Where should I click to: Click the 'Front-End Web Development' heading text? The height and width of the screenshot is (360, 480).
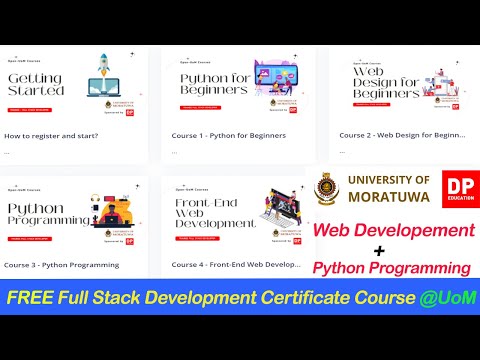(x=215, y=213)
